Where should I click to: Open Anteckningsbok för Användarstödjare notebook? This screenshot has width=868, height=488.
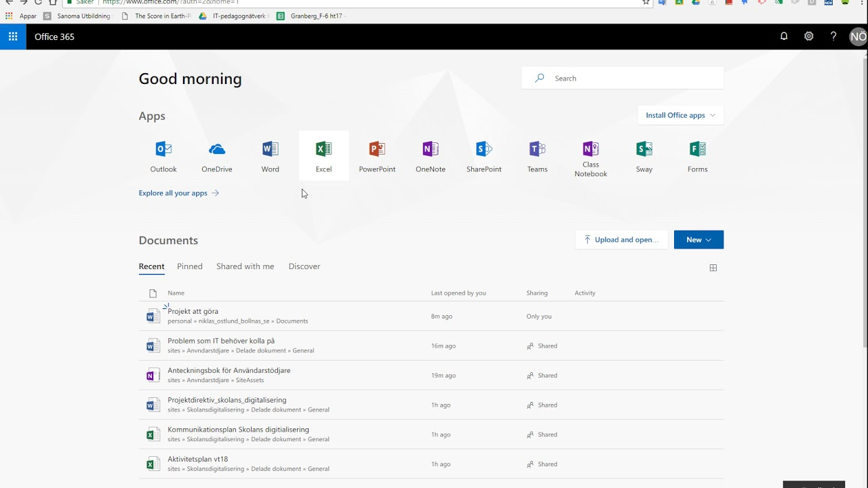[229, 370]
